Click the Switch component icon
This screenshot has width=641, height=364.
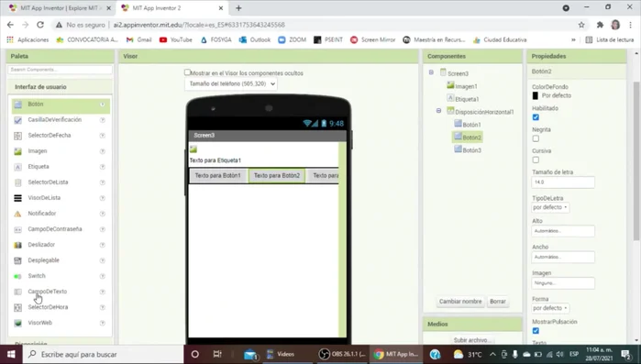(18, 276)
